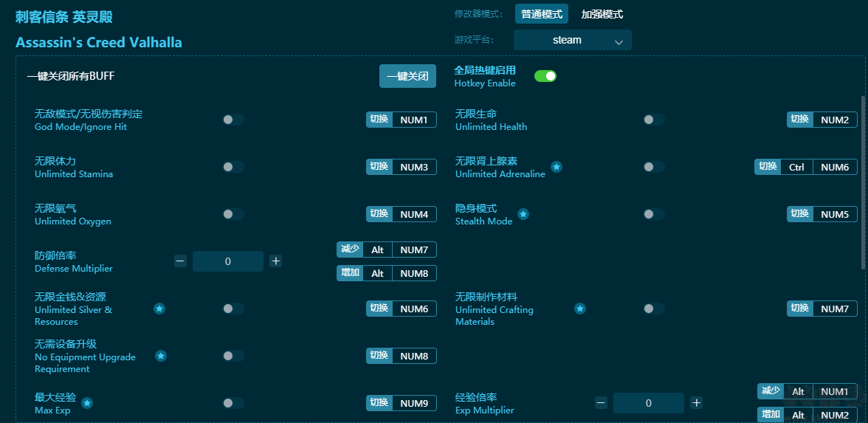Viewport: 868px width, 423px height.
Task: Click Unlimited Oxygen label text
Action: [72, 221]
